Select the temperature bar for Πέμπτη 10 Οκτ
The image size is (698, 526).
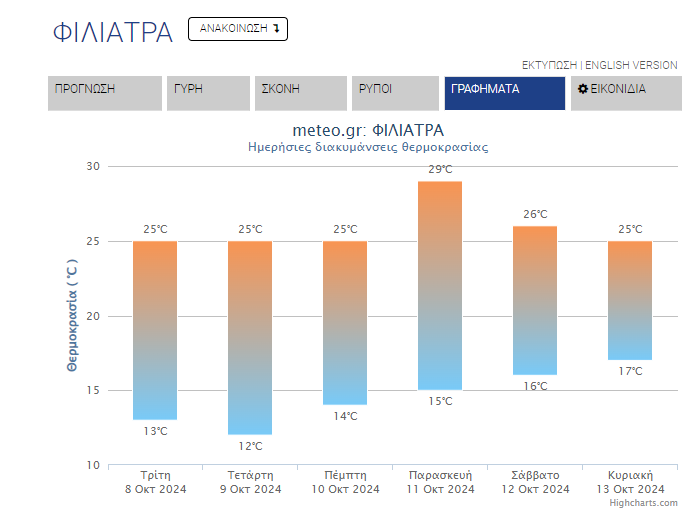tap(345, 323)
